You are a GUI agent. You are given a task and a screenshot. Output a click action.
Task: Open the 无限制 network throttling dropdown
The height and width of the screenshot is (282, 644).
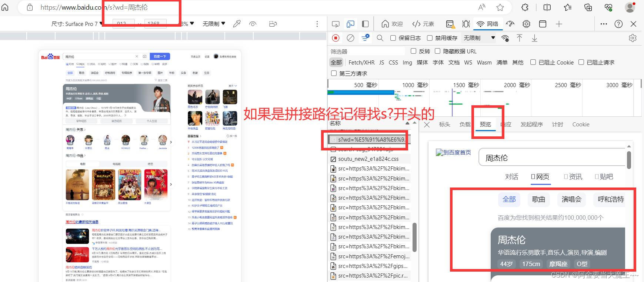point(479,38)
